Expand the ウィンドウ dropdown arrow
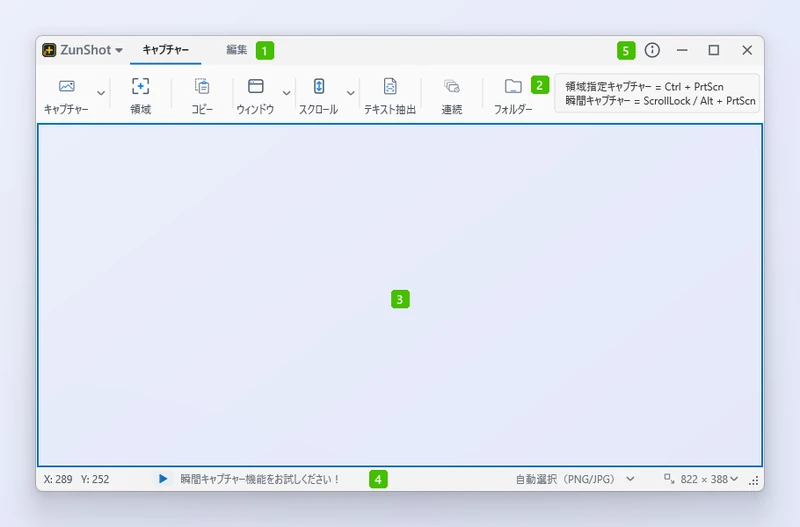The width and height of the screenshot is (800, 527). (286, 93)
